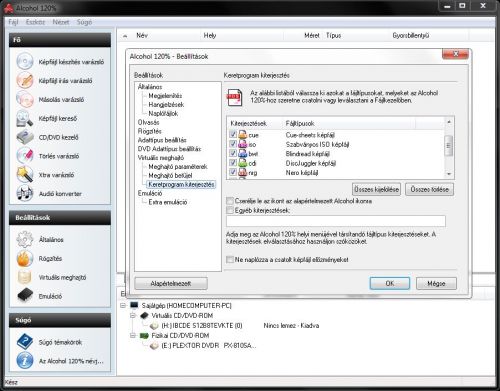This screenshot has width=500, height=391.
Task: Start the Törlés varázsló icon
Action: [x=25, y=156]
